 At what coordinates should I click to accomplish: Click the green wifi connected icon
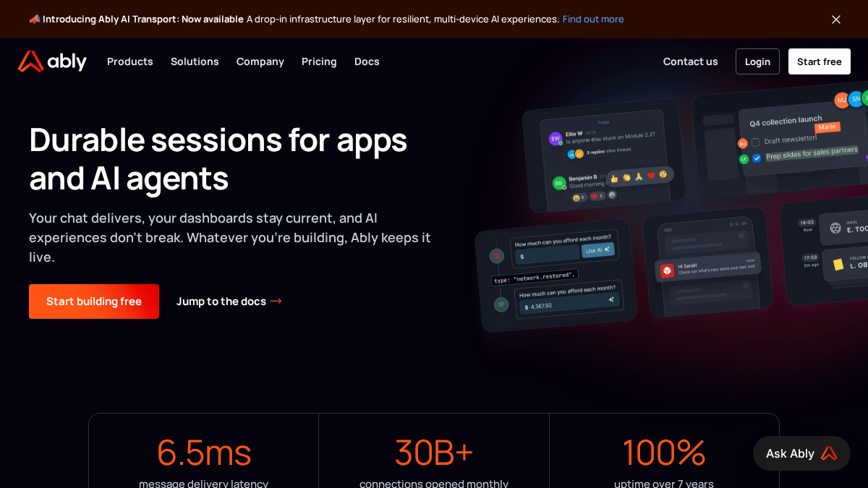pos(501,304)
